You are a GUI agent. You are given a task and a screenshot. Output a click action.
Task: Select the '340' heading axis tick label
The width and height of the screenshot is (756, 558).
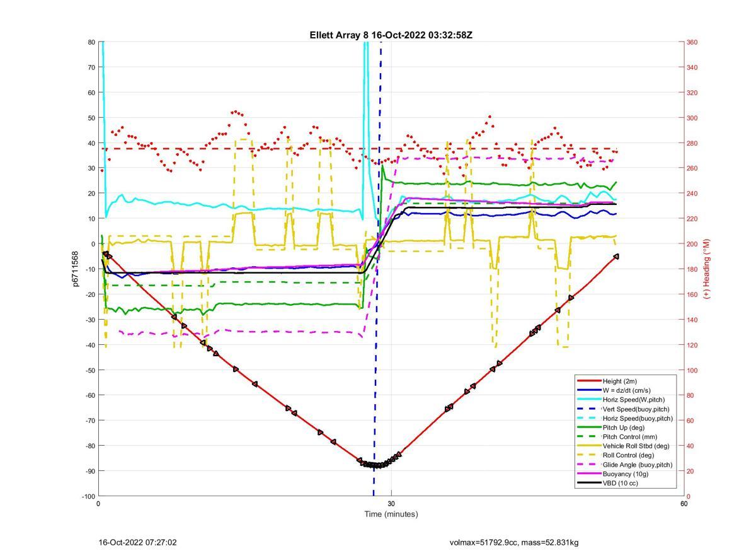click(692, 67)
